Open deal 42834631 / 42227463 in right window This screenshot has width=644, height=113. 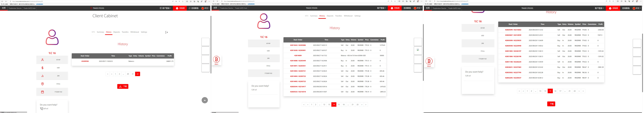click(x=513, y=67)
